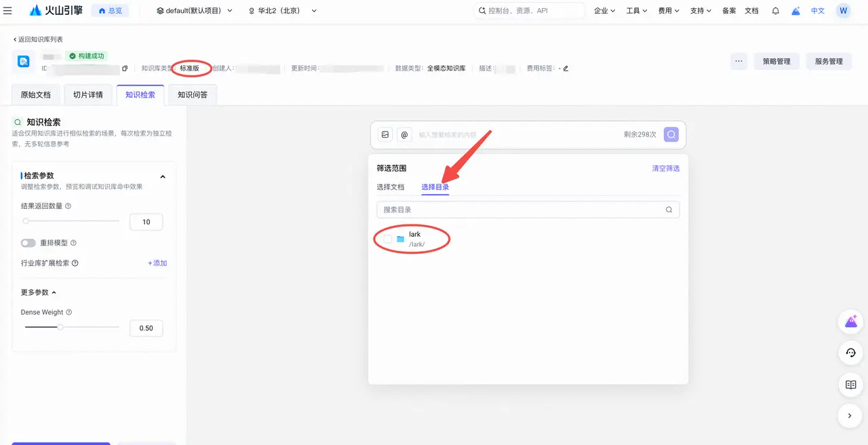Click the 结果返回数量 slider handle
868x445 pixels.
tap(26, 221)
